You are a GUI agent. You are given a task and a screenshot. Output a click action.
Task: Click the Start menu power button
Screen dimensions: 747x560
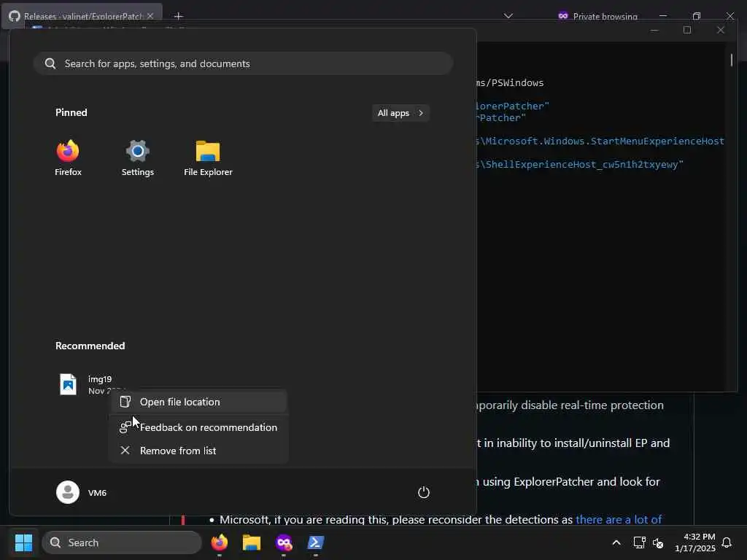pos(424,492)
